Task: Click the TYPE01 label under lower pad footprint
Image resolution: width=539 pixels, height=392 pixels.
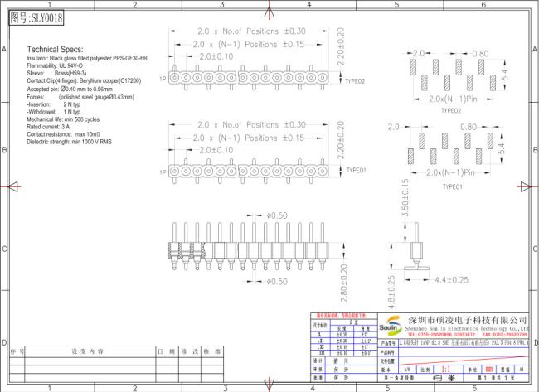Action: point(453,187)
